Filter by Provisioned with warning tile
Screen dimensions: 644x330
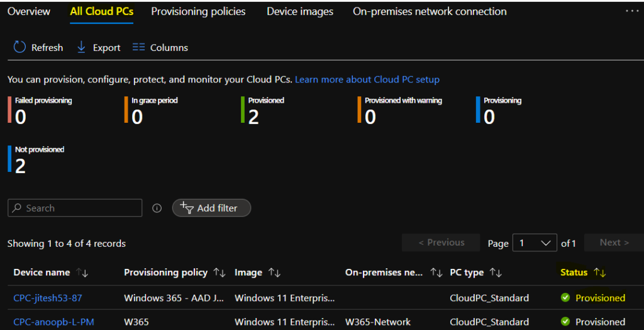[x=399, y=110]
